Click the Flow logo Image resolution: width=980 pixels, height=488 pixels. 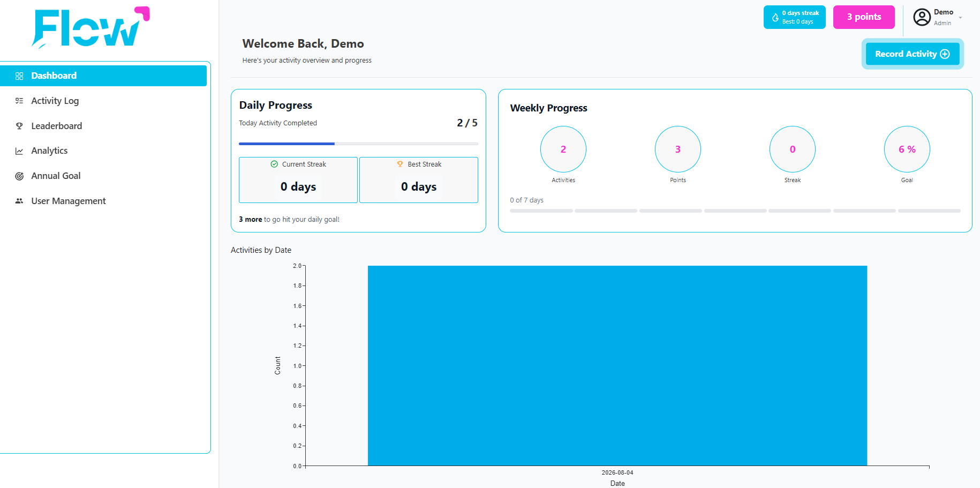(91, 28)
